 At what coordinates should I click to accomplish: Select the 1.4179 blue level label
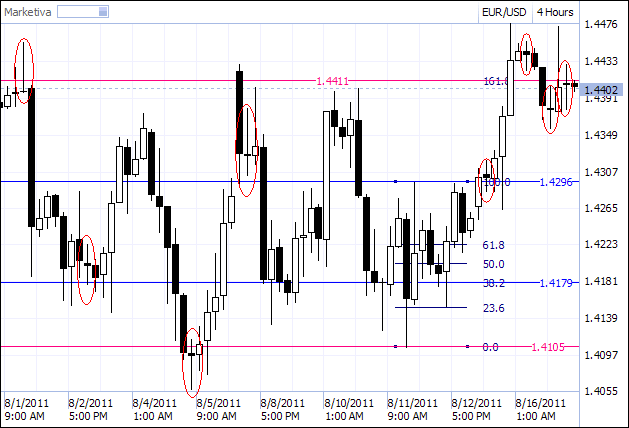(x=556, y=283)
